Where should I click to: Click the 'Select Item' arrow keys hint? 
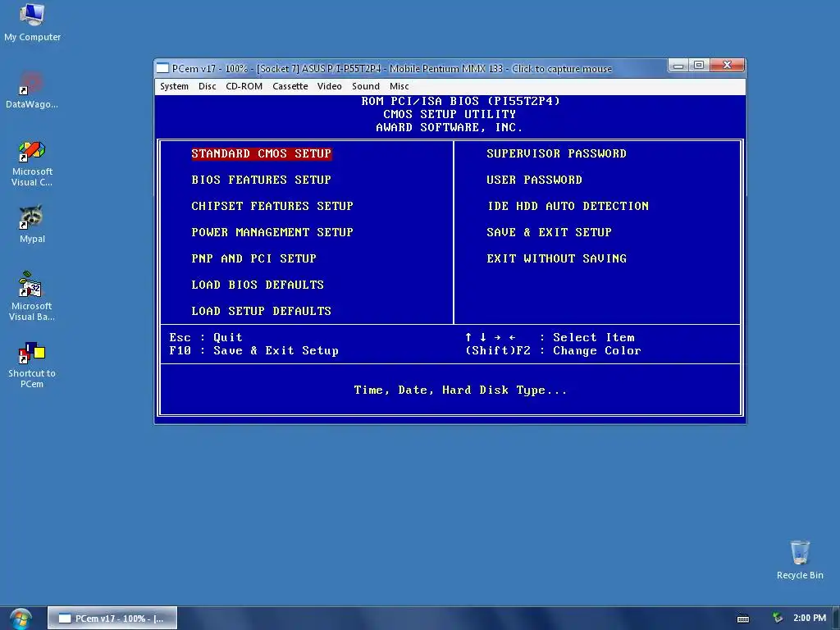pos(549,337)
